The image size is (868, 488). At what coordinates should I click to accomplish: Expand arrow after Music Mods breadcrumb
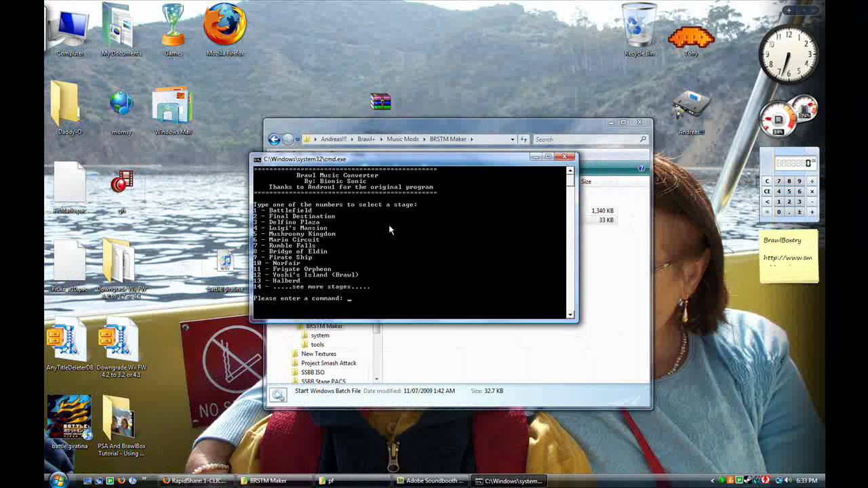[x=425, y=139]
